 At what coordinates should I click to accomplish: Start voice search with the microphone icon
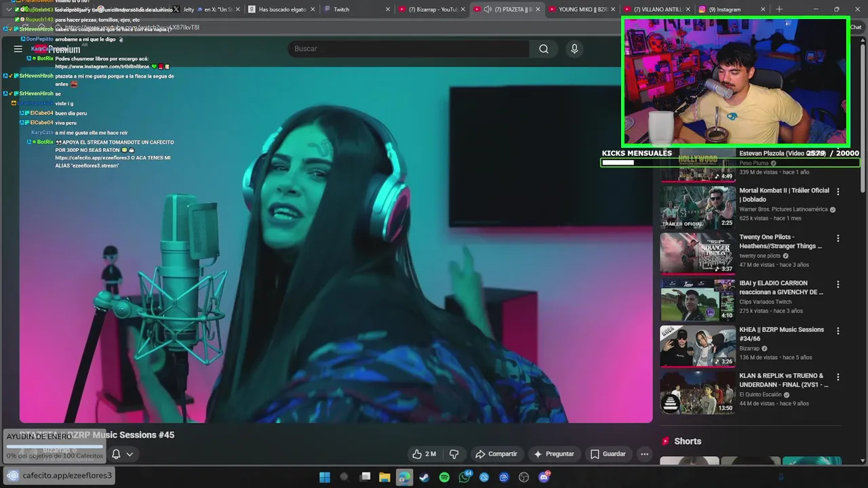point(574,49)
